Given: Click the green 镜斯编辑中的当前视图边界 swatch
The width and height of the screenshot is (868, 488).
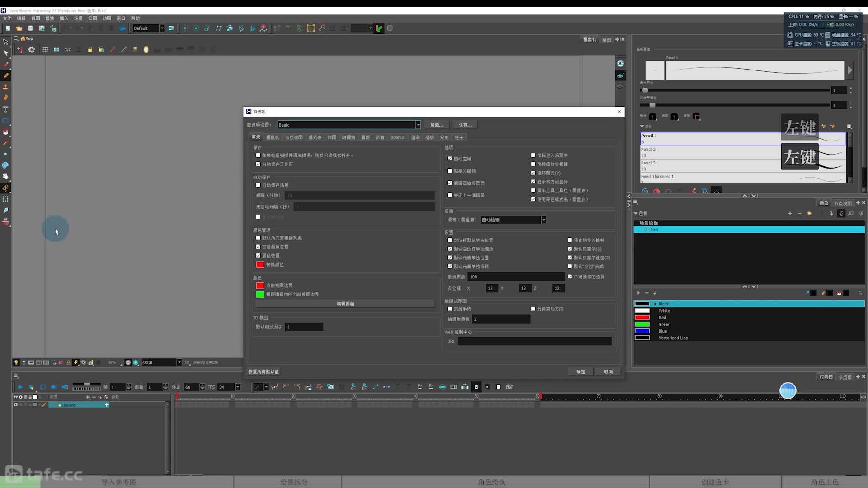Looking at the screenshot, I should [x=260, y=294].
